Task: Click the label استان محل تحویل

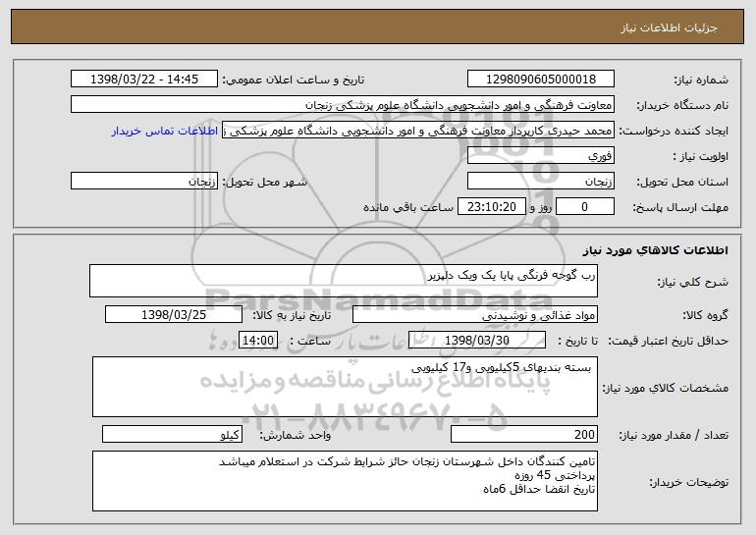Action: [682, 183]
